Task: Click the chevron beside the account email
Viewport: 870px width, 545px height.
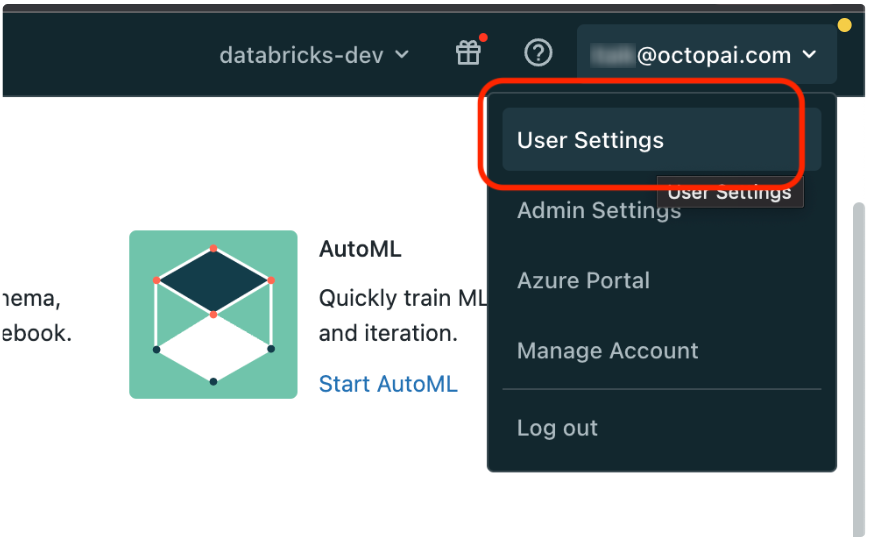Action: coord(809,56)
